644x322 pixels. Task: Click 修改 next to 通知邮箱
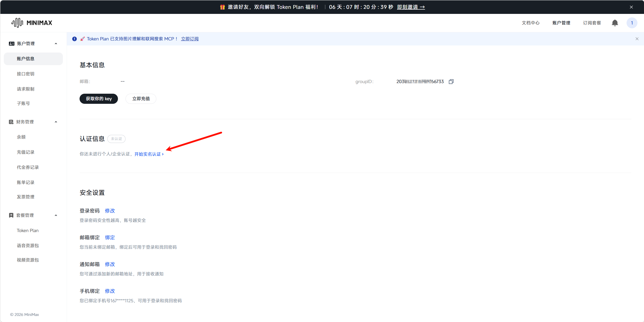click(x=110, y=264)
